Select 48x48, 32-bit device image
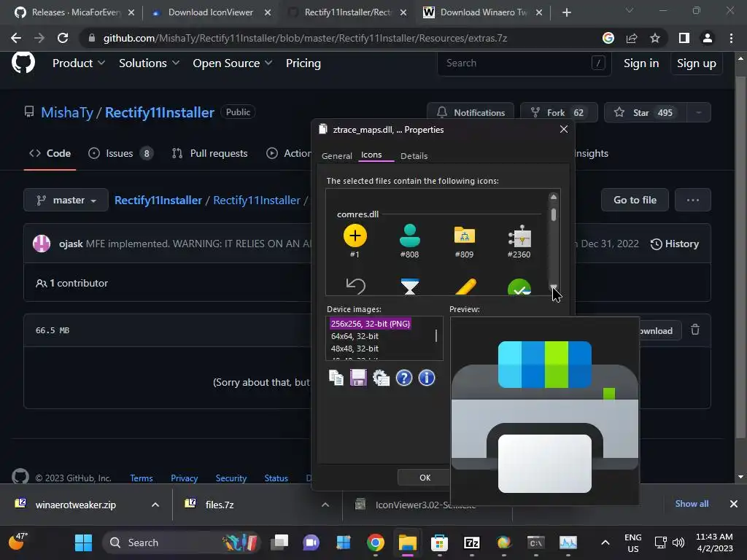747x560 pixels. click(355, 349)
